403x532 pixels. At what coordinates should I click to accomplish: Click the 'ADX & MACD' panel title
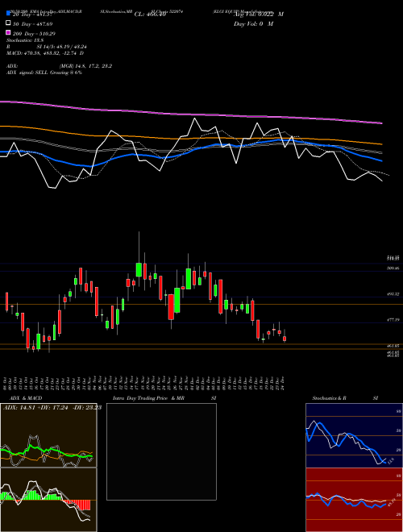[x=26, y=398]
